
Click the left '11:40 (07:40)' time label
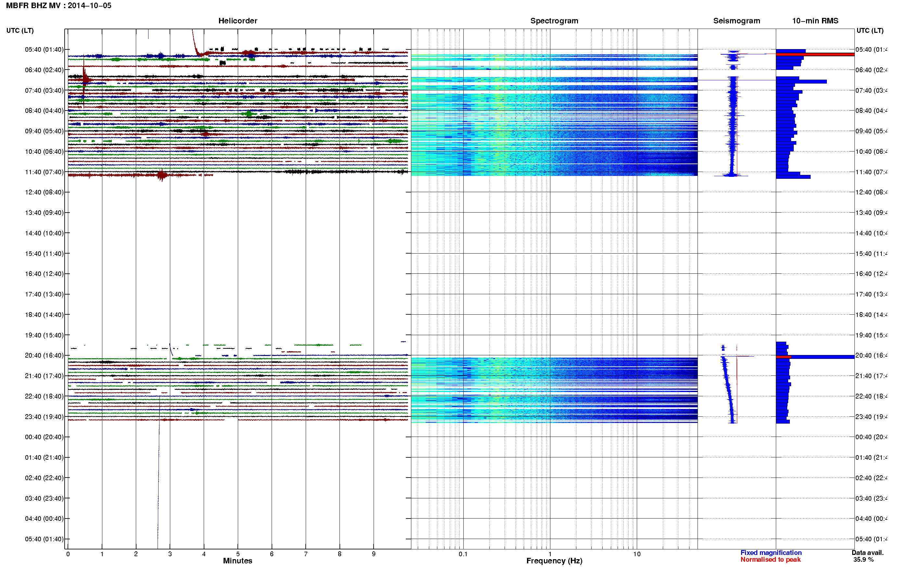(44, 172)
